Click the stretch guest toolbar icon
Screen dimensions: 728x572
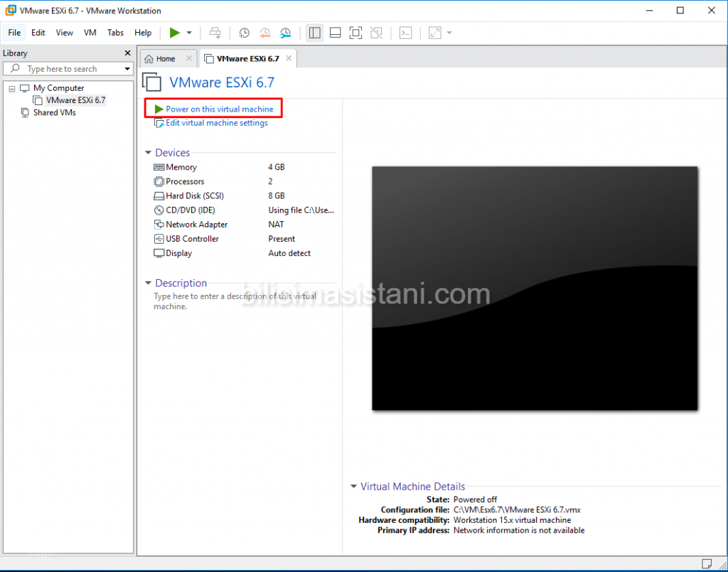(434, 33)
